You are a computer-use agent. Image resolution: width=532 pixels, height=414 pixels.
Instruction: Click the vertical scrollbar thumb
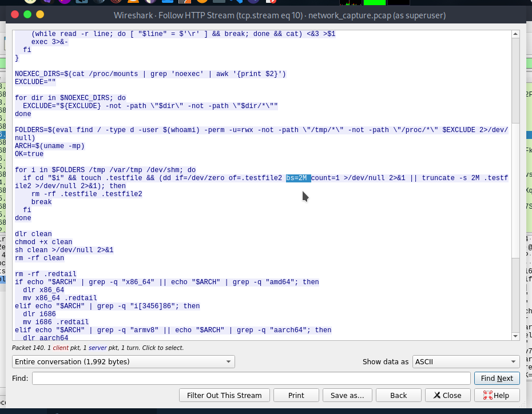pos(515,80)
